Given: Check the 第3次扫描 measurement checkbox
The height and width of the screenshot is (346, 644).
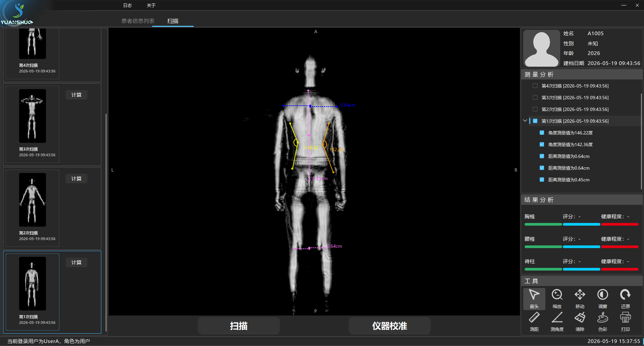Looking at the screenshot, I should point(535,98).
